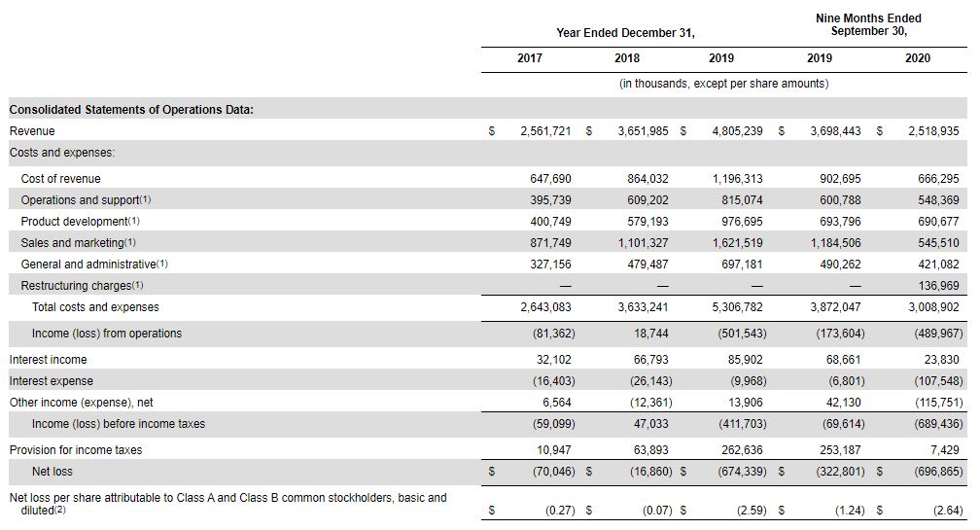Click operations and support value 548,369
Screen dimensions: 980x530
pos(939,200)
